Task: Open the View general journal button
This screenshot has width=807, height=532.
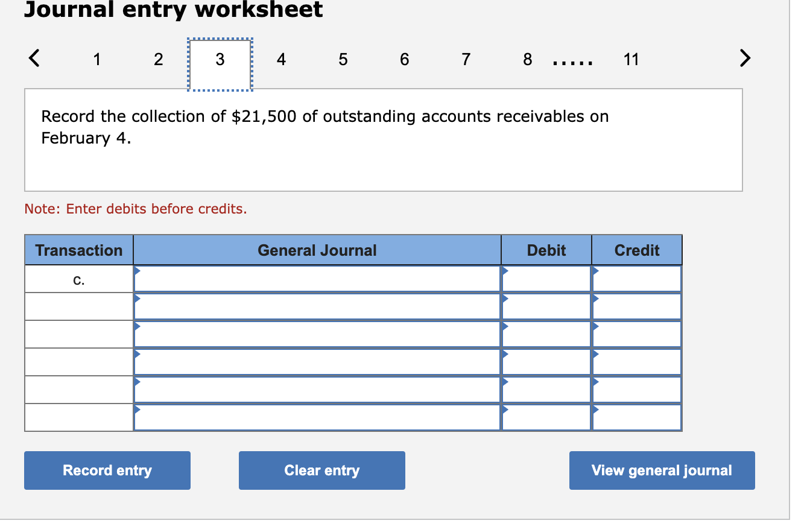Action: (x=662, y=470)
